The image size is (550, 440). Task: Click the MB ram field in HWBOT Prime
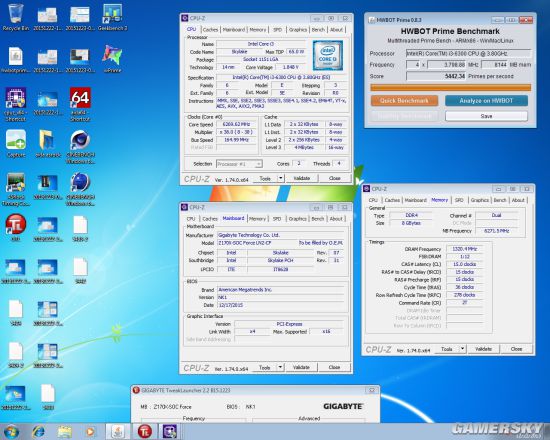click(x=494, y=65)
